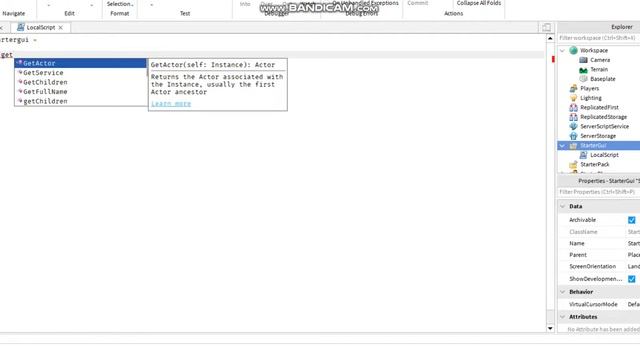Screen dimensions: 640x360
Task: Click the script icon on LocalScript tab
Action: pos(20,27)
